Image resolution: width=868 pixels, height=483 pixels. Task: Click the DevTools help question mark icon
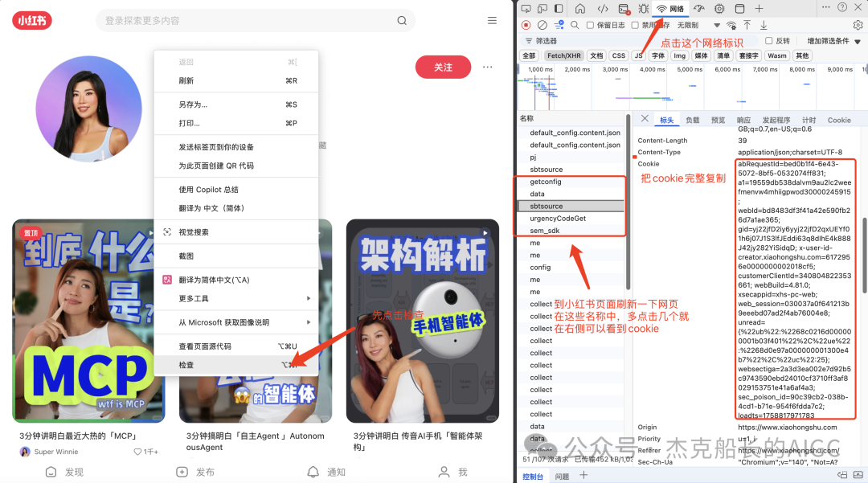coord(842,7)
